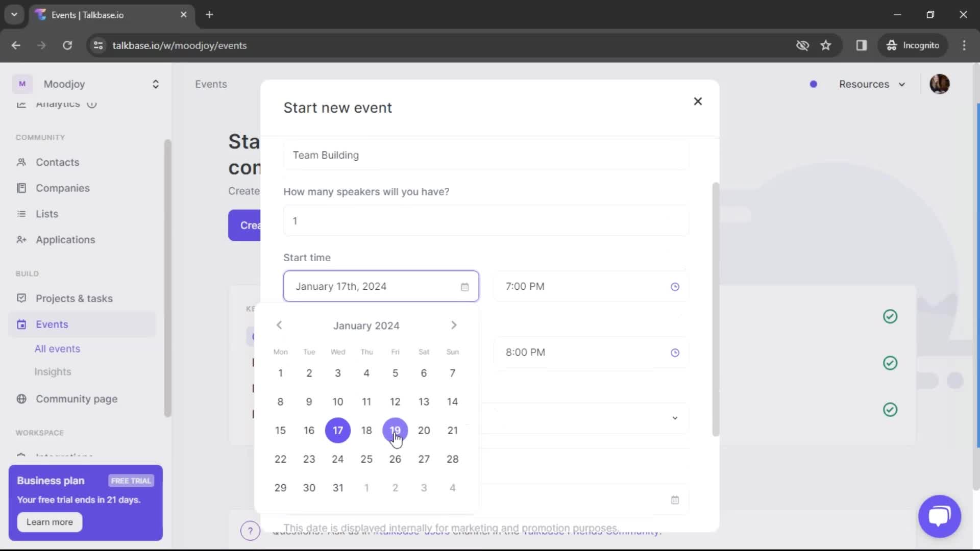Open the chat support bubble

(x=939, y=516)
